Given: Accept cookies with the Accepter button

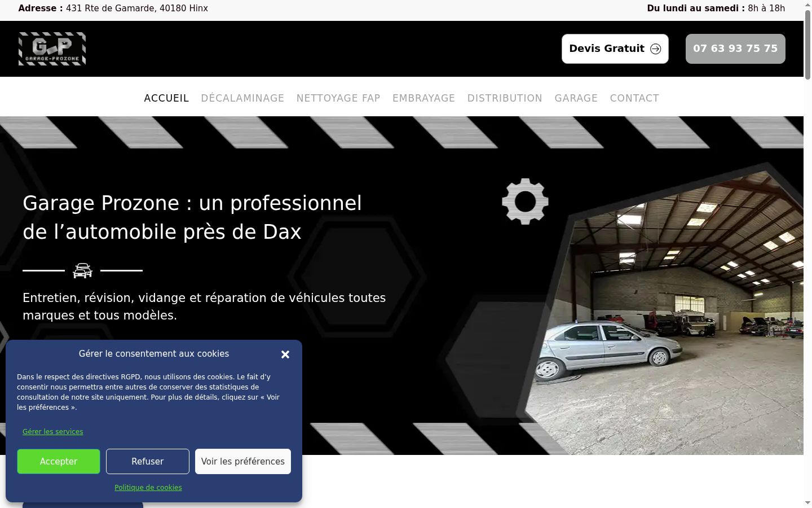Looking at the screenshot, I should point(59,462).
